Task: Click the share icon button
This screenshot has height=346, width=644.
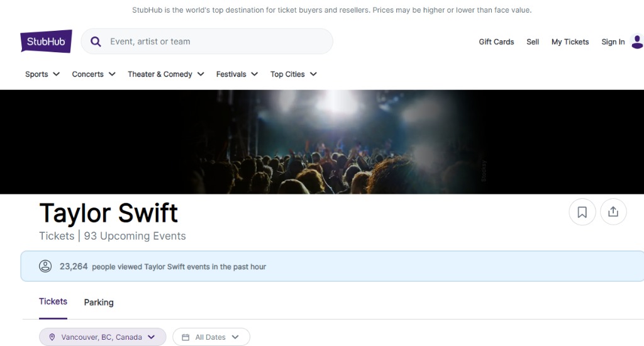Action: [613, 212]
